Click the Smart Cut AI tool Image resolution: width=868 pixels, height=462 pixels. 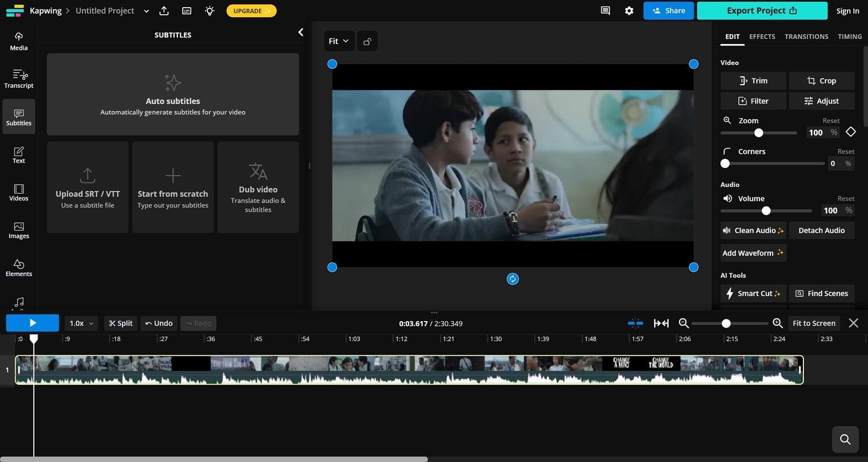[x=754, y=293]
